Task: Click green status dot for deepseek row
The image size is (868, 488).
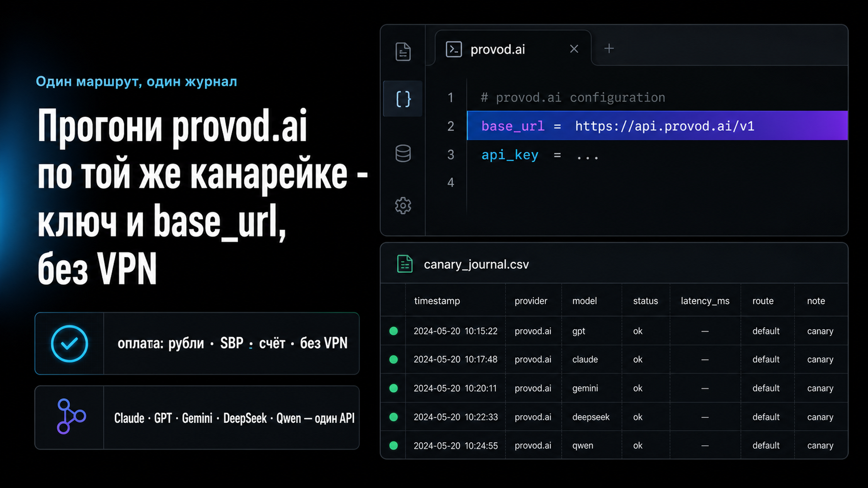Action: pos(393,417)
